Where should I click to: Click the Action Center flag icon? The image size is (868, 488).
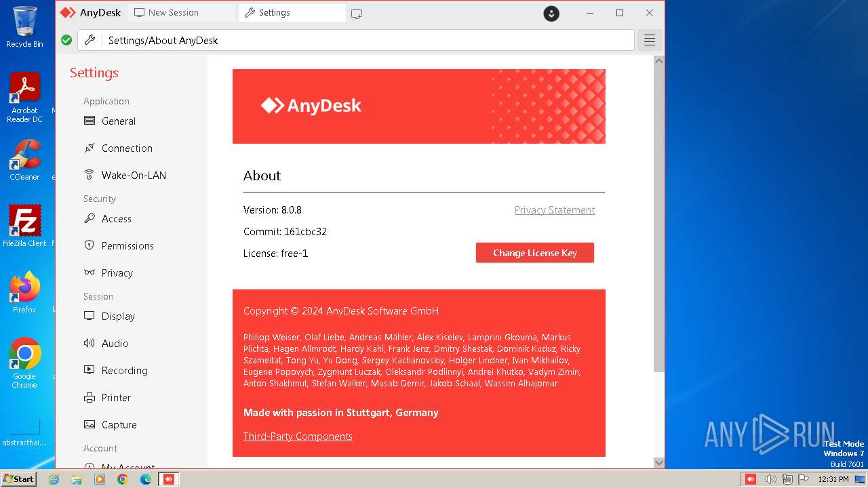tap(803, 479)
